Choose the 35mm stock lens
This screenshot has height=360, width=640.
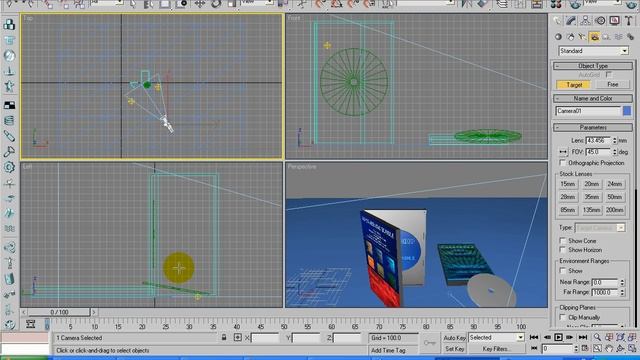pyautogui.click(x=591, y=197)
